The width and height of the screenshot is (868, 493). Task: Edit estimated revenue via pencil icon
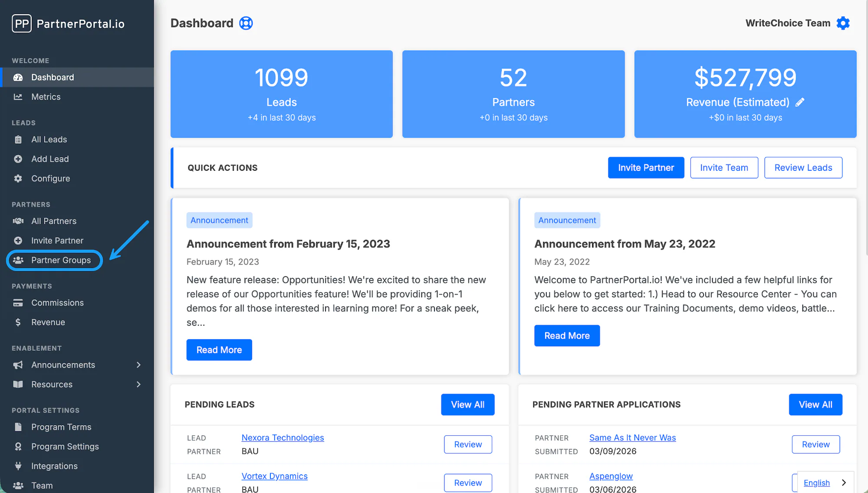click(x=800, y=102)
